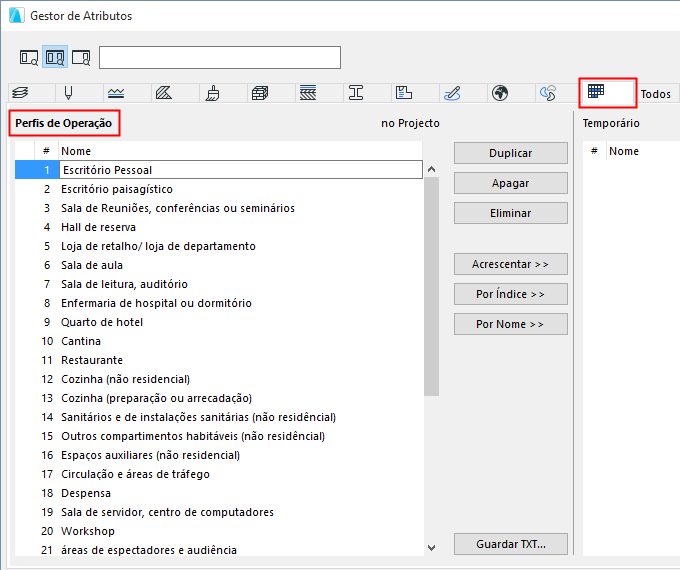Select Sala de servidor, centro de computadores
680x570 pixels.
[219, 512]
